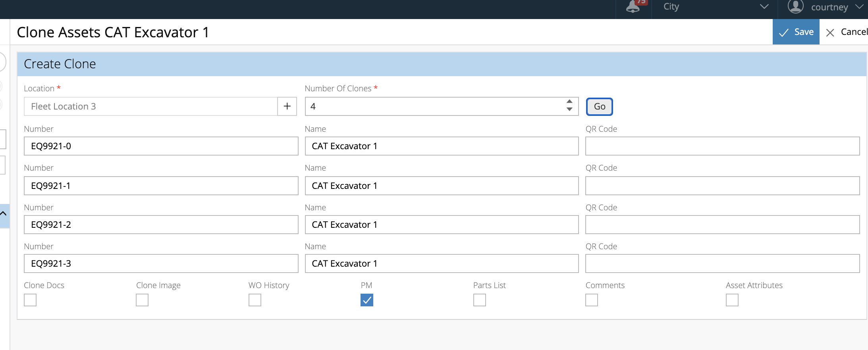Click the Cancel button
The image size is (868, 350).
click(x=846, y=32)
